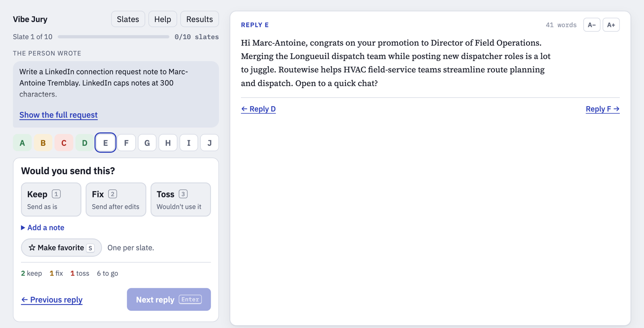Choose Keep – send as is
This screenshot has width=644, height=328.
[x=51, y=199]
